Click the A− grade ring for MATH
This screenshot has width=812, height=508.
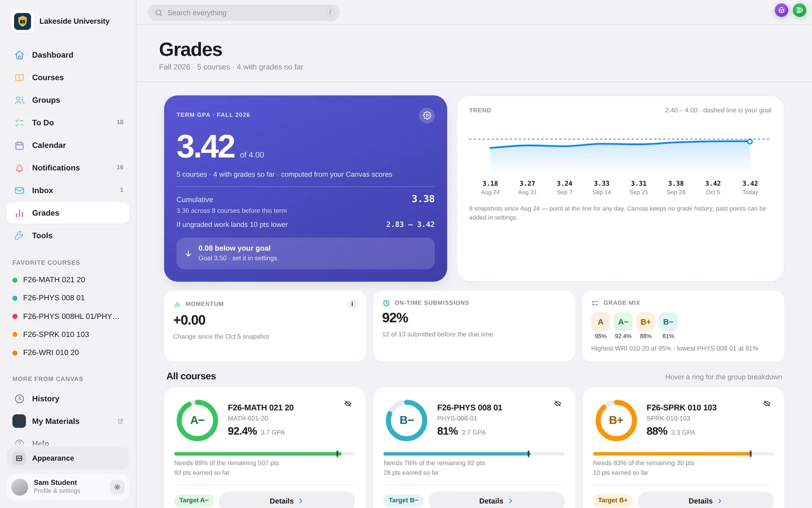click(x=197, y=421)
